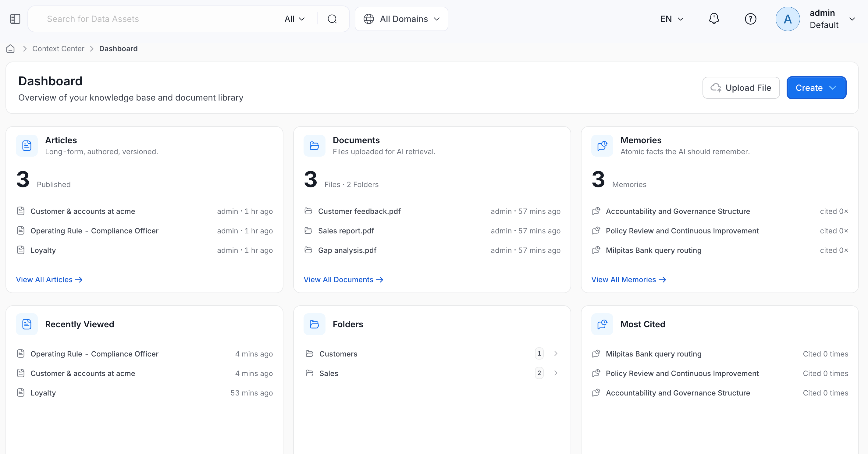868x454 pixels.
Task: Click article icon beside Loyalty in Recently Viewed
Action: (20, 393)
